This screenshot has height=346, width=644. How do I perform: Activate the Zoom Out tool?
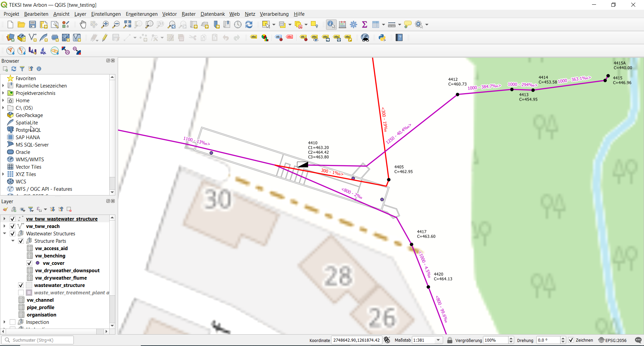(x=116, y=24)
